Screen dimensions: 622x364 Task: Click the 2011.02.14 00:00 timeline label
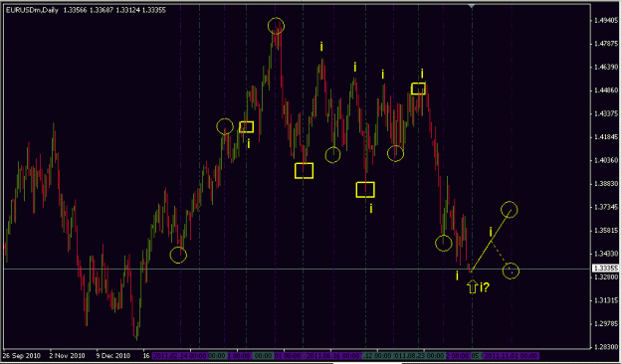tap(179, 356)
